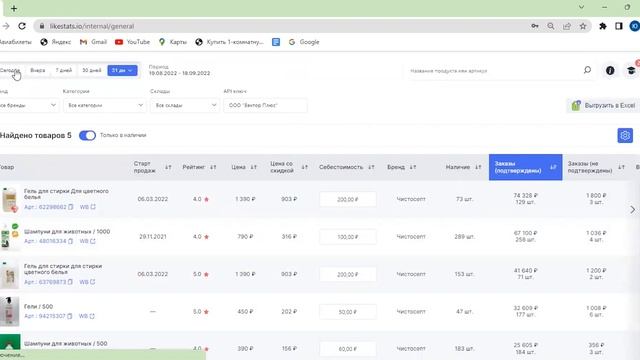Click product name Шампуни для животных / 500
Image resolution: width=640 pixels, height=360 pixels.
pos(65,344)
